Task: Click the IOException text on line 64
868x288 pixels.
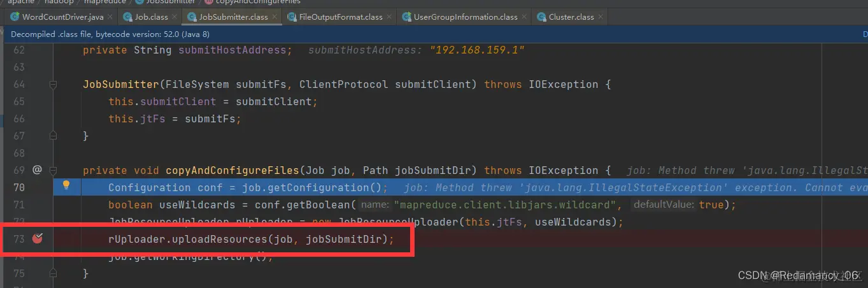Action: (563, 84)
